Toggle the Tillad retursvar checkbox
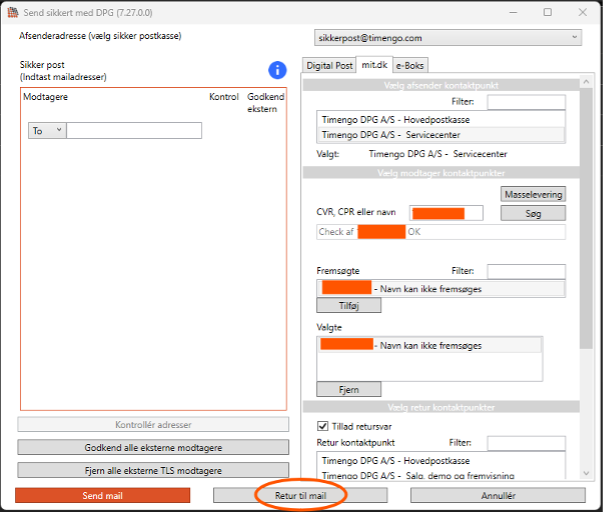 (322, 426)
